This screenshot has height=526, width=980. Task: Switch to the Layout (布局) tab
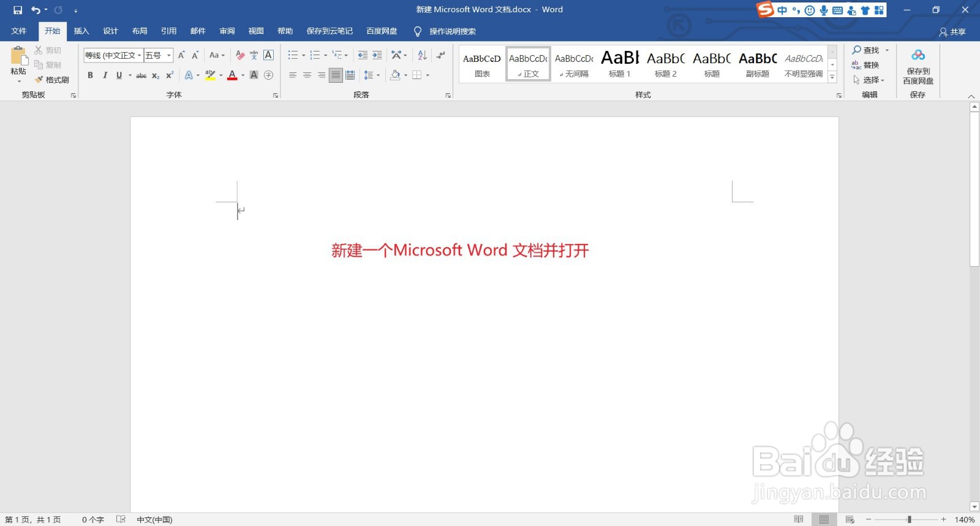tap(140, 31)
